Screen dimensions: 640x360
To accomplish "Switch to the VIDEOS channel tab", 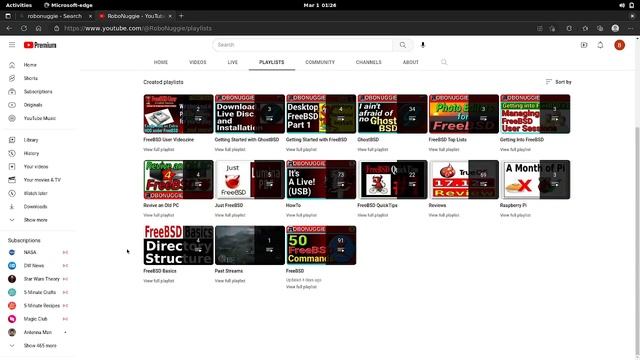I will tap(198, 62).
